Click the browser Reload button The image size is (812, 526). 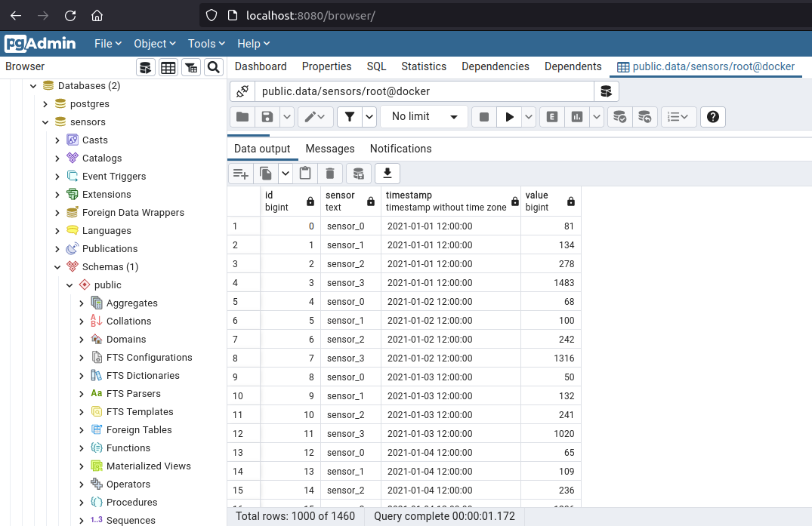(x=70, y=16)
